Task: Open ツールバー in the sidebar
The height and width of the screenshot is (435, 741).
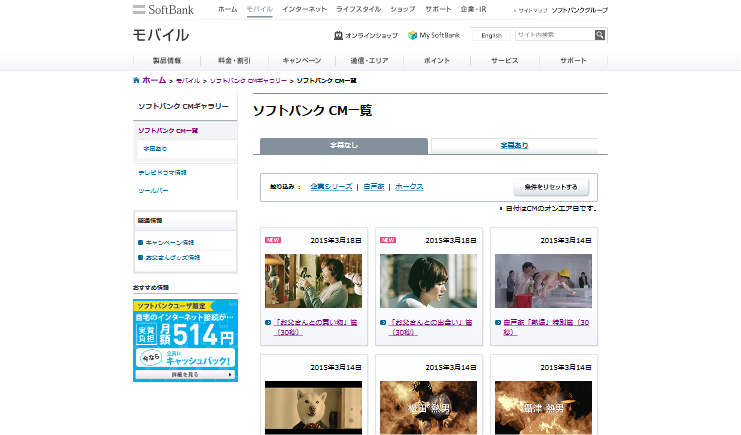Action: 153,191
